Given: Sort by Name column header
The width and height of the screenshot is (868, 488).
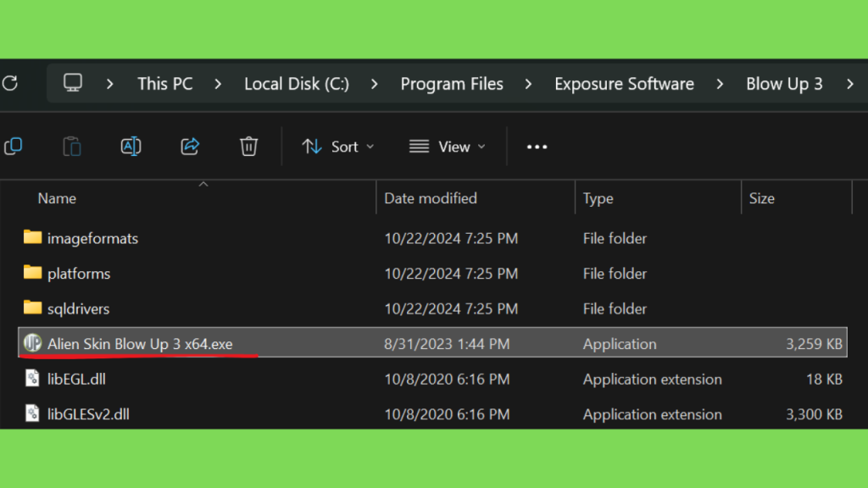Looking at the screenshot, I should pyautogui.click(x=57, y=198).
